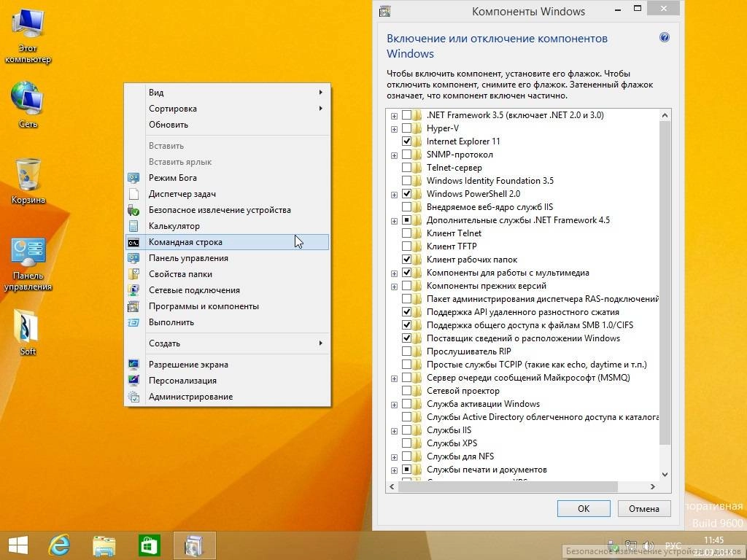Viewport: 747px width, 560px height.
Task: Select the Прослушиватель RIP list item
Action: pos(469,351)
